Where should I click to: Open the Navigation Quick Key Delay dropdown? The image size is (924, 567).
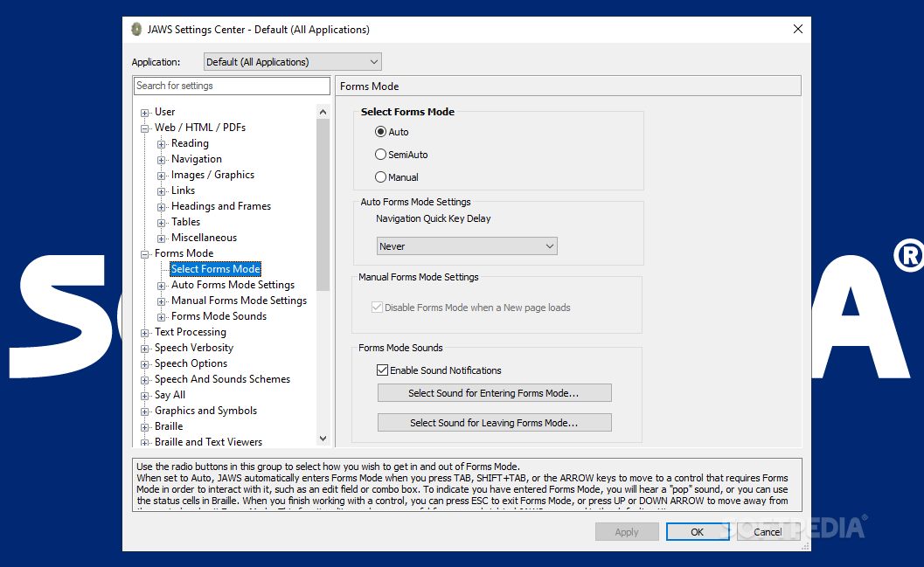point(467,246)
